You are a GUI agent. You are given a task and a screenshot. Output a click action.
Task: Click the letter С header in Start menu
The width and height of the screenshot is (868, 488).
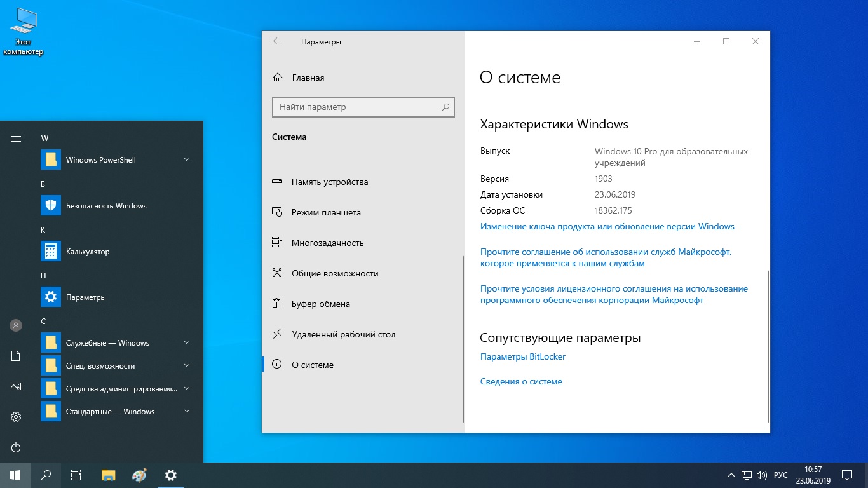43,322
